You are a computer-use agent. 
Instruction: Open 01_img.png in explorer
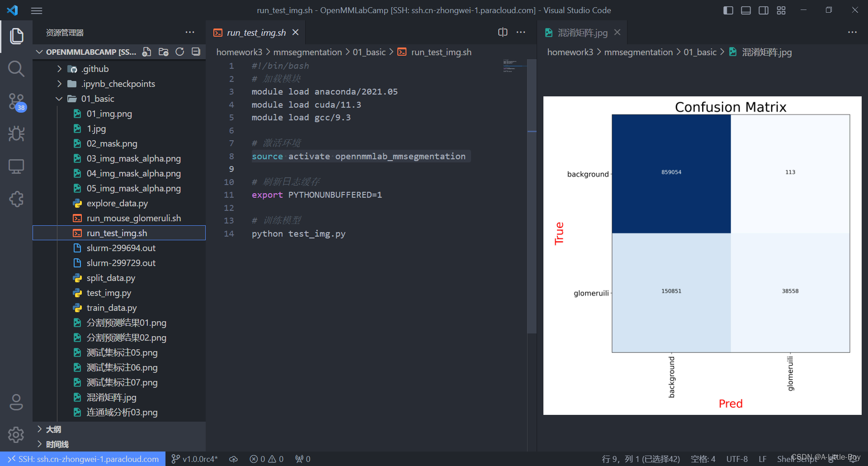coord(119,114)
